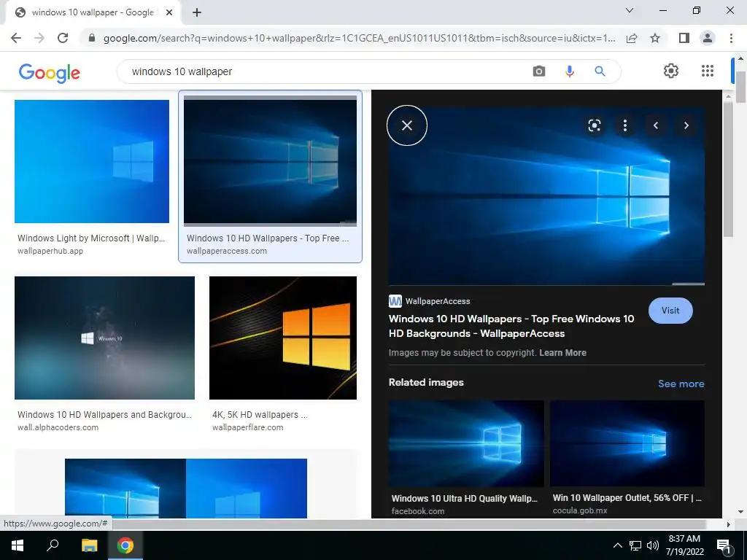Search by image with camera icon
The width and height of the screenshot is (747, 560).
539,71
